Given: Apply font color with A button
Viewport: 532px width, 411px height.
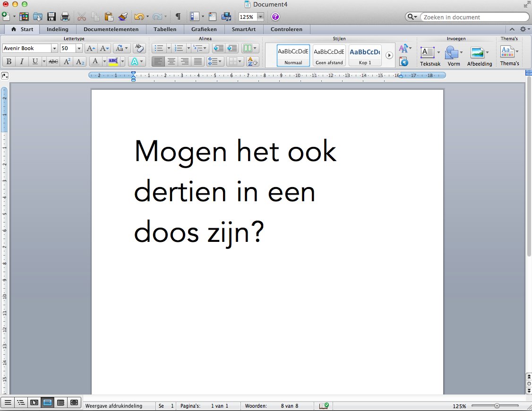Looking at the screenshot, I should [x=95, y=61].
